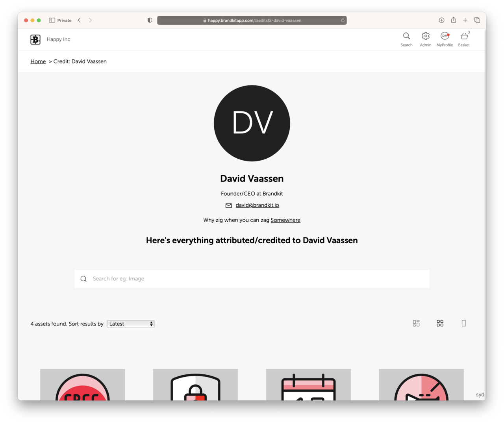Click the david@brandkit.io email link
This screenshot has width=504, height=424.
point(258,205)
